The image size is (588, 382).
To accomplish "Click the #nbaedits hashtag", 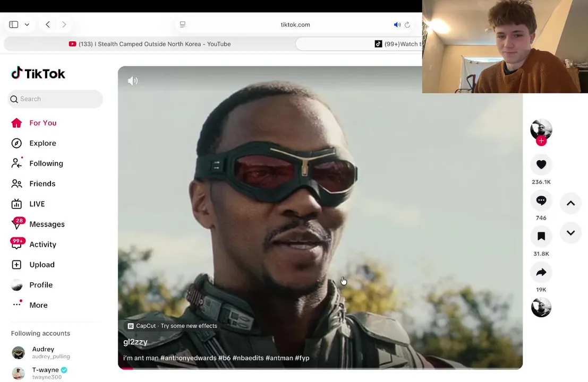I will (x=248, y=358).
